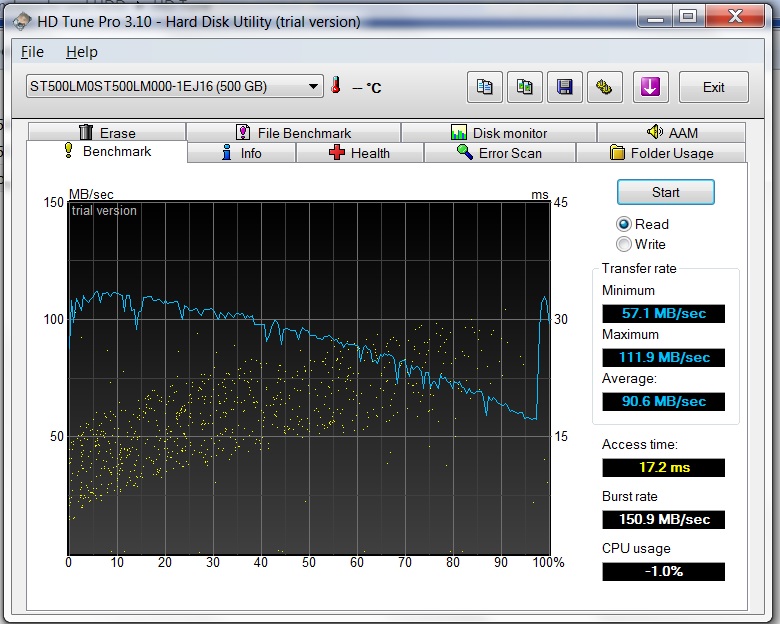
Task: Click the copy screenshot to clipboard icon
Action: pyautogui.click(x=525, y=87)
